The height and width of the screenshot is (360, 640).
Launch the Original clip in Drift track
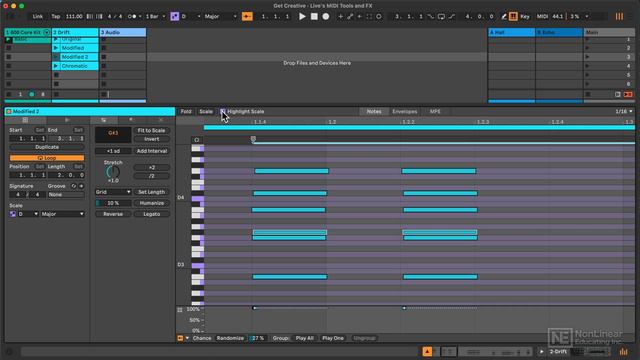(56, 39)
